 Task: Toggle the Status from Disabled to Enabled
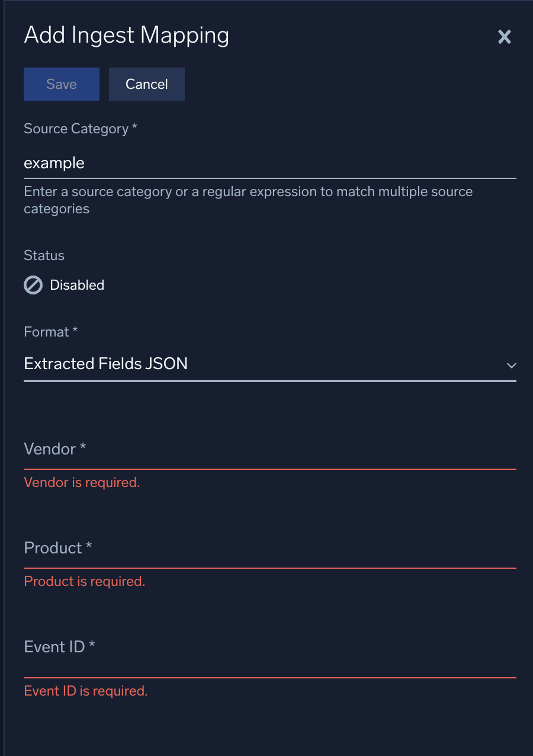pos(33,285)
